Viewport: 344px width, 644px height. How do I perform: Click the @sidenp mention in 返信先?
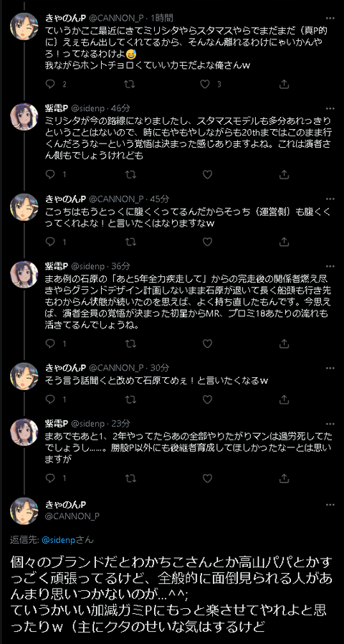57,540
